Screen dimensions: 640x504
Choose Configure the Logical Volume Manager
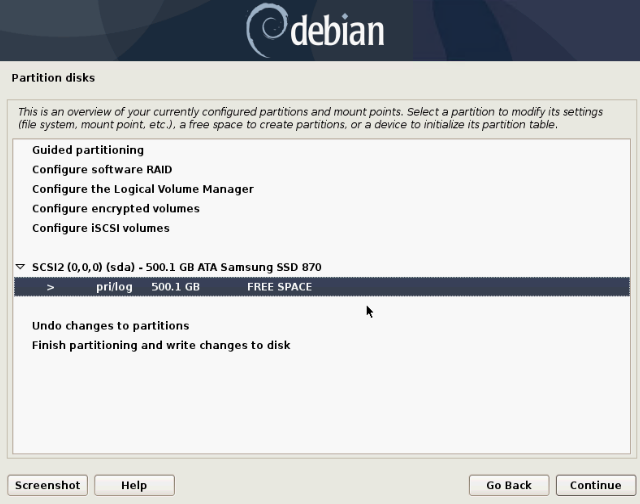pos(143,189)
